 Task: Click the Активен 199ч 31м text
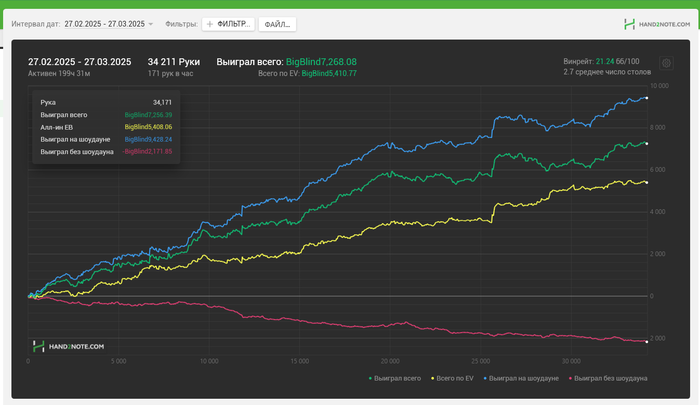pyautogui.click(x=59, y=73)
